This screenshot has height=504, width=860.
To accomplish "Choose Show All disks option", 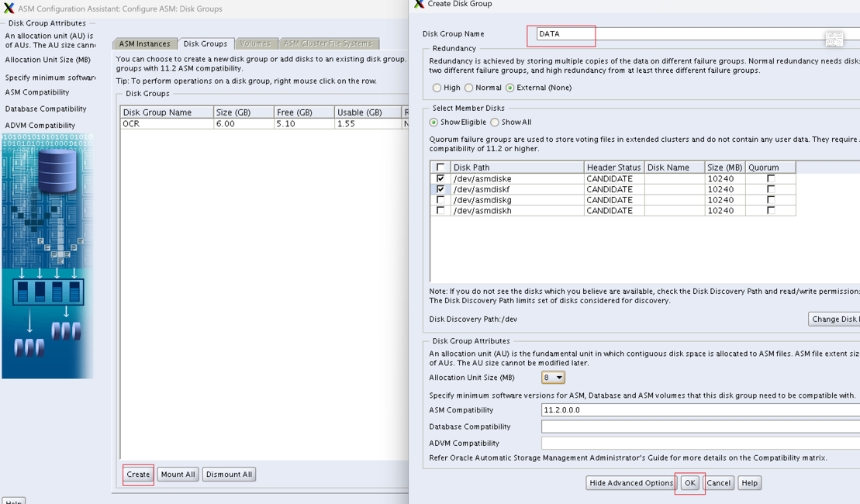I will 495,123.
